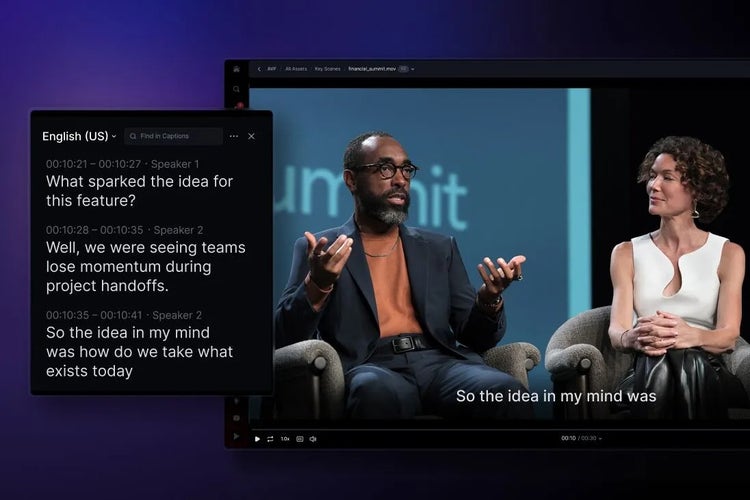The height and width of the screenshot is (500, 750).
Task: Jump to caption "What sparked the idea"
Action: 139,190
